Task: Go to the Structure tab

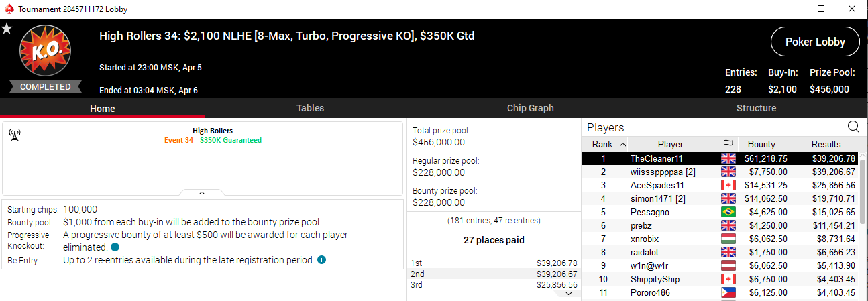Action: tap(756, 108)
